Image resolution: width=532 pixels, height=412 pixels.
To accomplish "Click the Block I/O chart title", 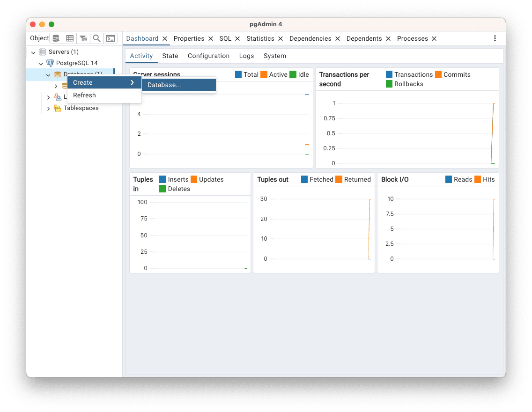I will 395,179.
